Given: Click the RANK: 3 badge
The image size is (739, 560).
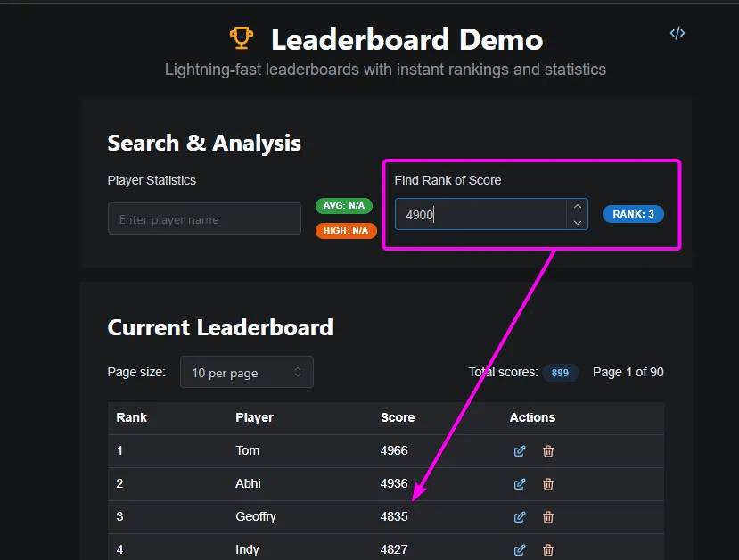Looking at the screenshot, I should (x=633, y=214).
